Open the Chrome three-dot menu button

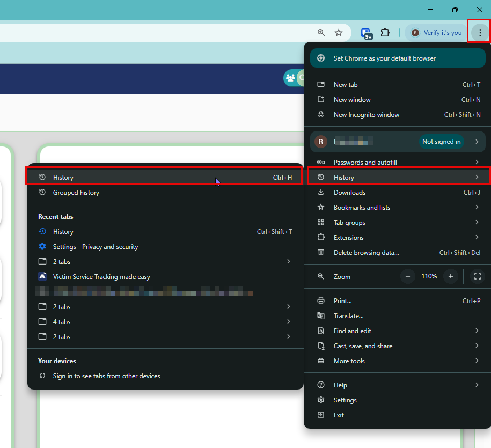480,33
